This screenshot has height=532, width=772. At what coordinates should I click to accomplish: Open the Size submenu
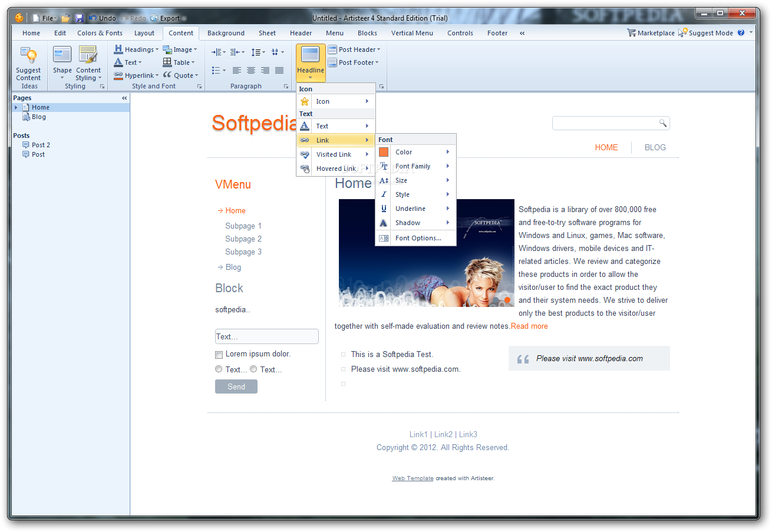415,180
